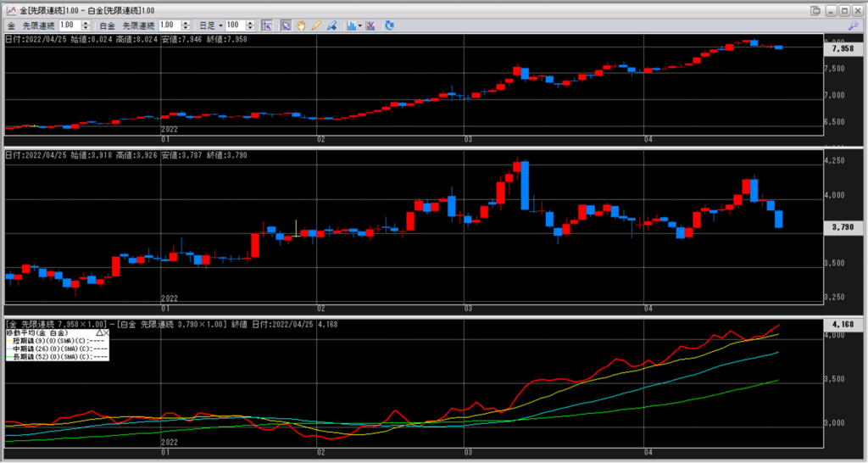Open the bar chart indicator icon
This screenshot has width=868, height=463.
click(x=351, y=25)
